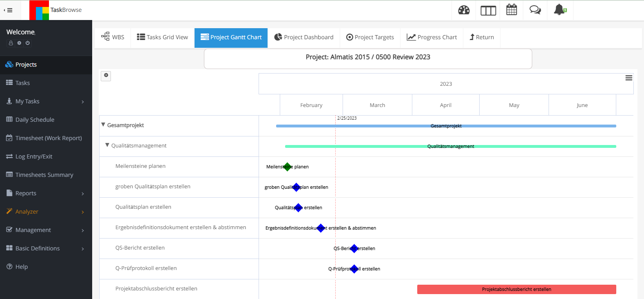
Task: Click the QS-Bericht erstellen milestone diamond
Action: click(354, 248)
